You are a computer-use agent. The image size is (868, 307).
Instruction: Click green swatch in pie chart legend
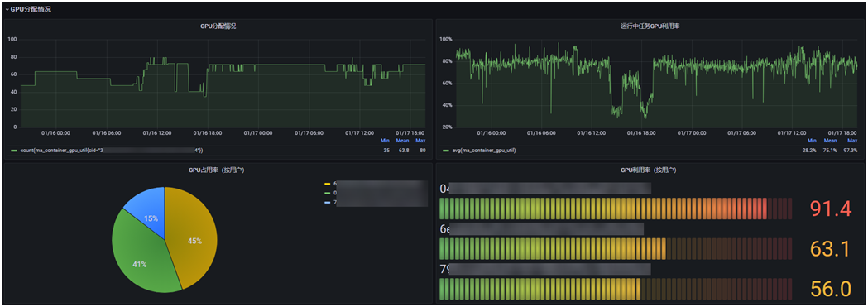point(327,193)
